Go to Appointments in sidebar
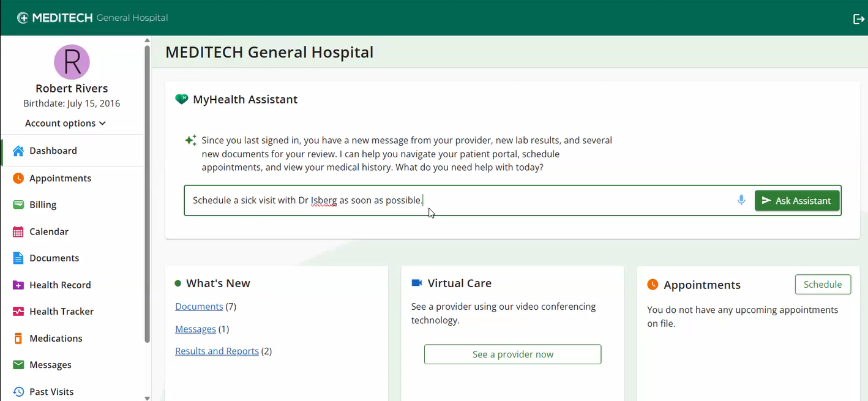The height and width of the screenshot is (401, 868). (x=72, y=178)
